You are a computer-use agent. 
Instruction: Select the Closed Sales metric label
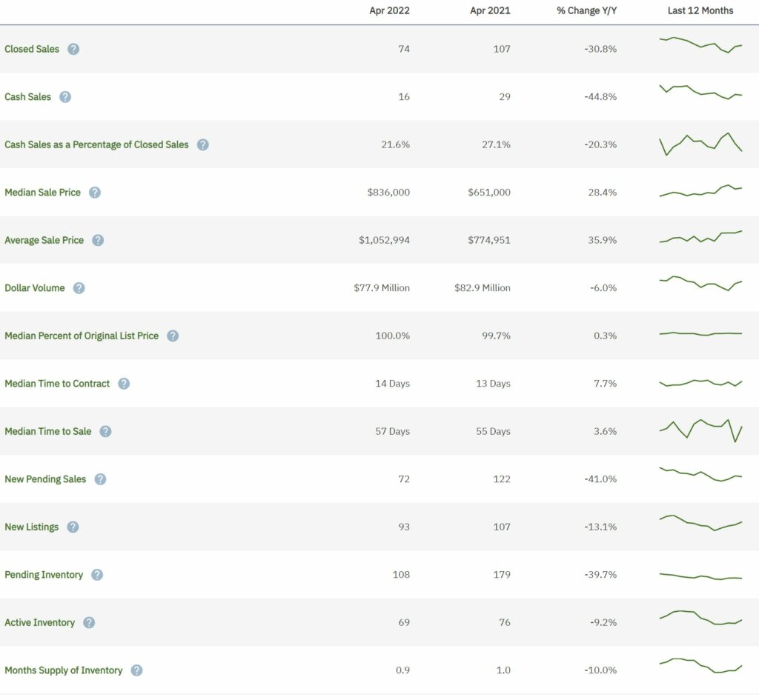(x=32, y=49)
